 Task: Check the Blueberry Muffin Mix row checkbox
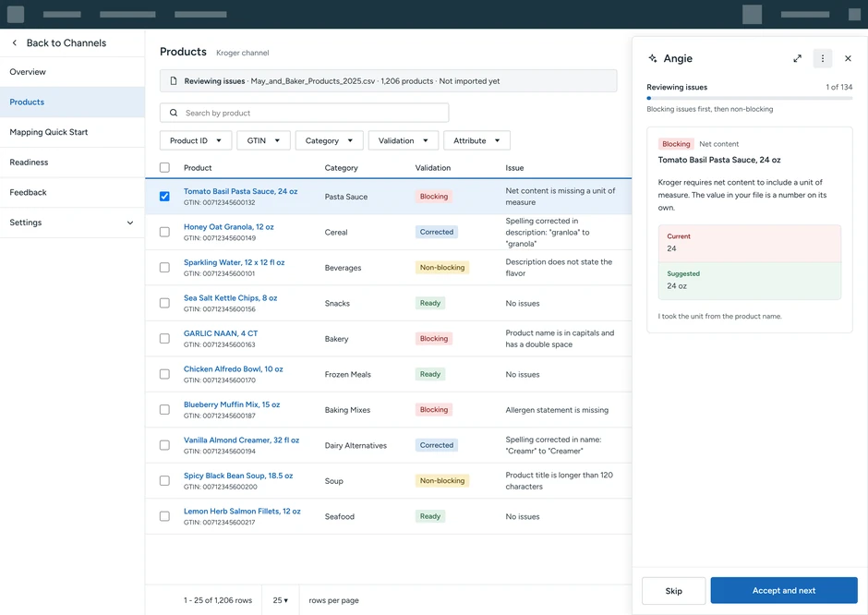tap(164, 410)
